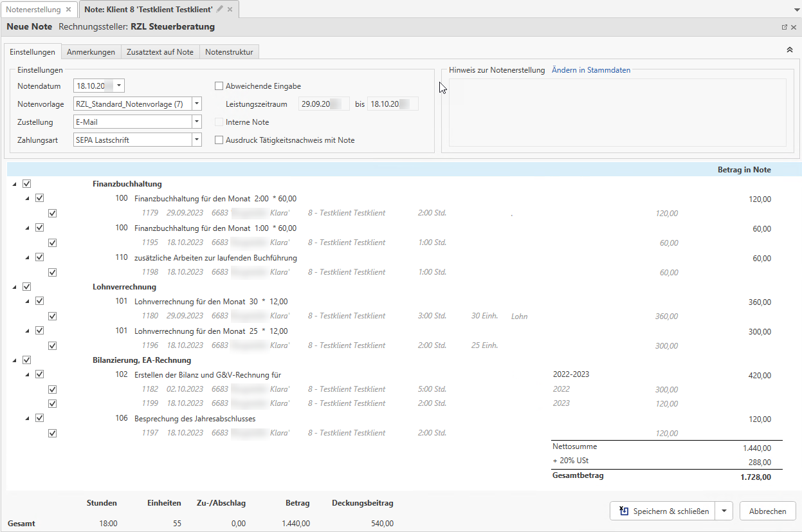Click the save icon on Speichern & schließen
The height and width of the screenshot is (532, 802).
623,511
